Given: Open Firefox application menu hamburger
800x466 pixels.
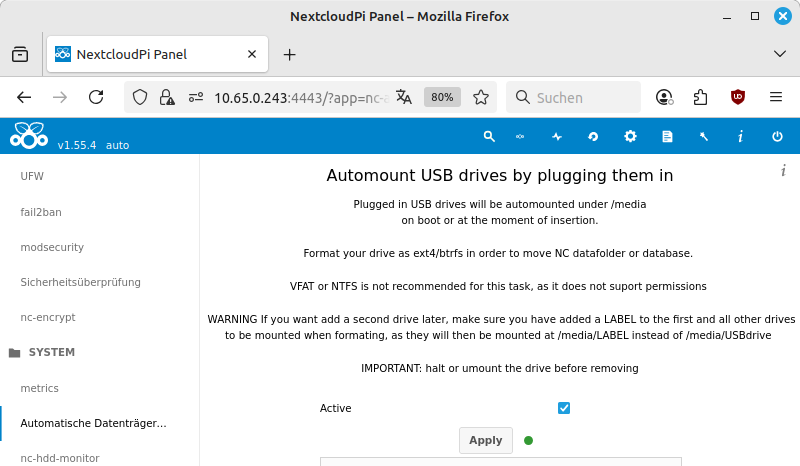Looking at the screenshot, I should 775,97.
